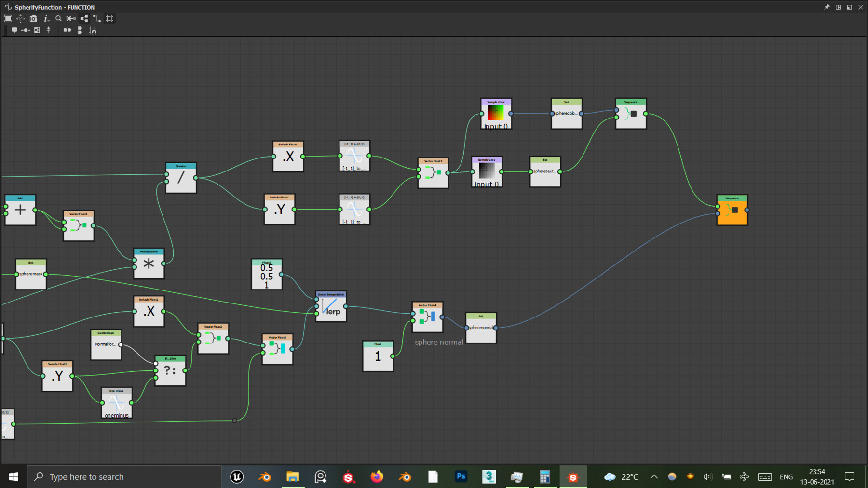Open the ENG language selector
The height and width of the screenshot is (488, 868).
786,476
